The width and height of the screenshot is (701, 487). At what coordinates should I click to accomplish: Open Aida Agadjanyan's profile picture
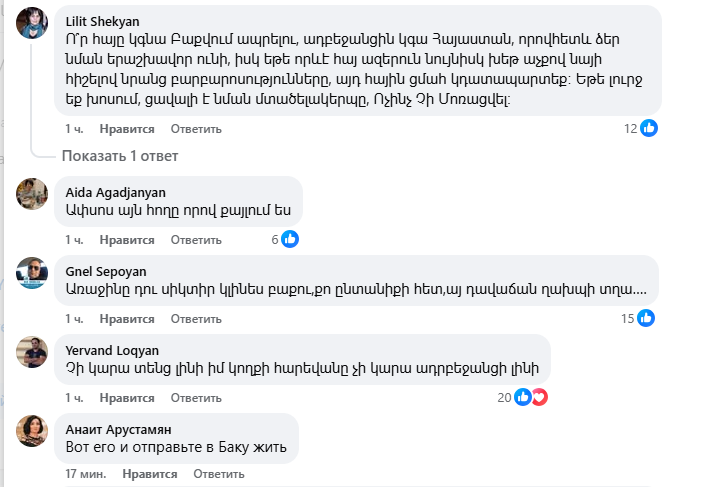[x=33, y=194]
